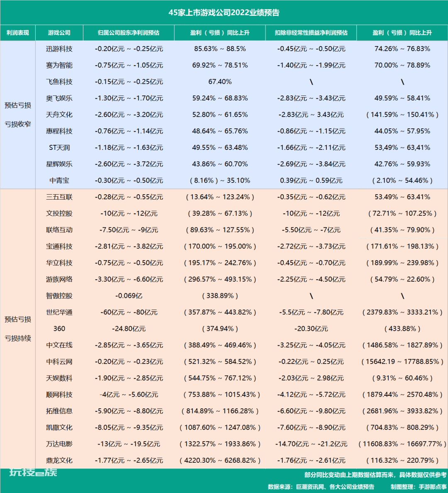Click the '归属公司股东净利润预估' column header
The width and height of the screenshot is (448, 493).
coord(129,33)
